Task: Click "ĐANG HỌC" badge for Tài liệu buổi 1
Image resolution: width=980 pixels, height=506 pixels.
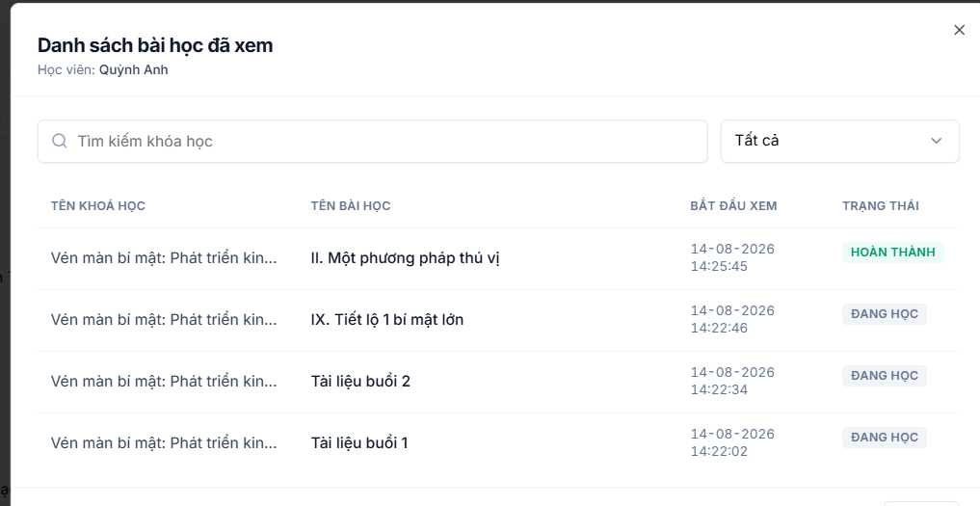Action: pyautogui.click(x=885, y=438)
